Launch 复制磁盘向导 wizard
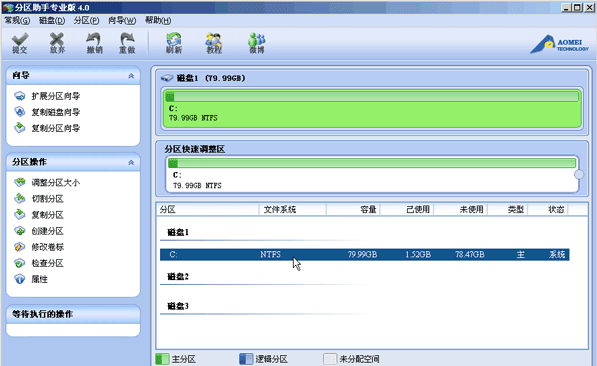This screenshot has height=366, width=597. click(56, 112)
